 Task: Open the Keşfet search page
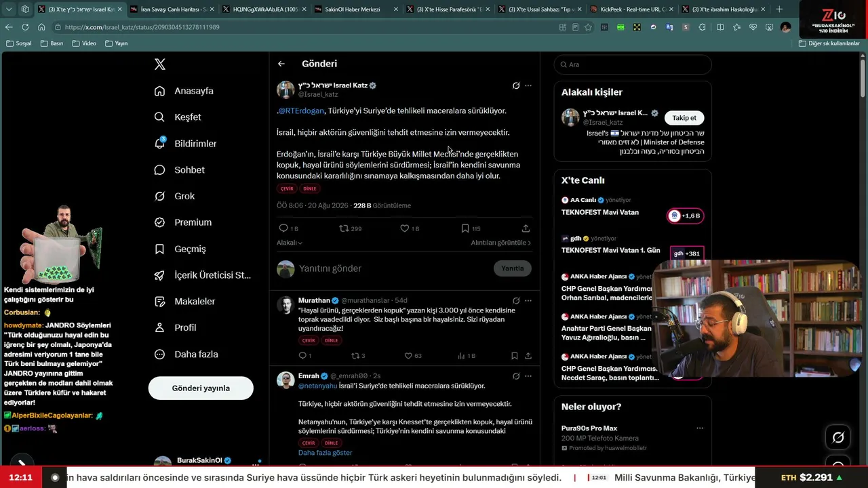tap(178, 117)
